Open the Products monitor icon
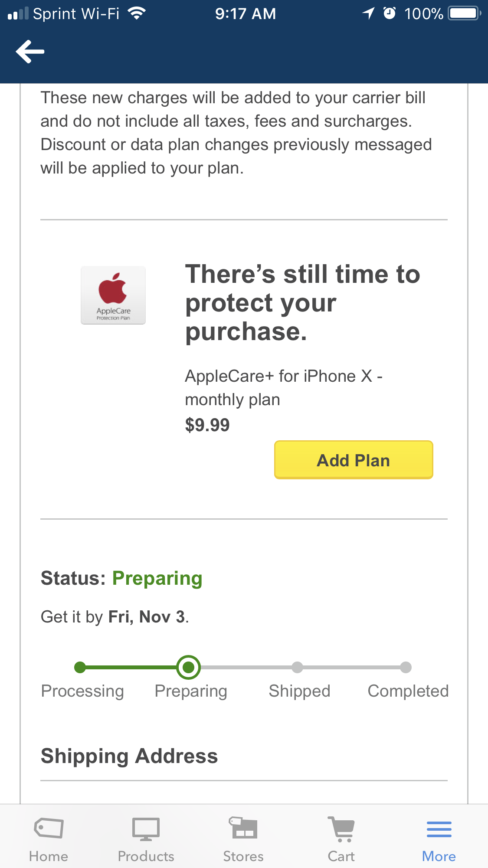The image size is (488, 868). coord(146,828)
